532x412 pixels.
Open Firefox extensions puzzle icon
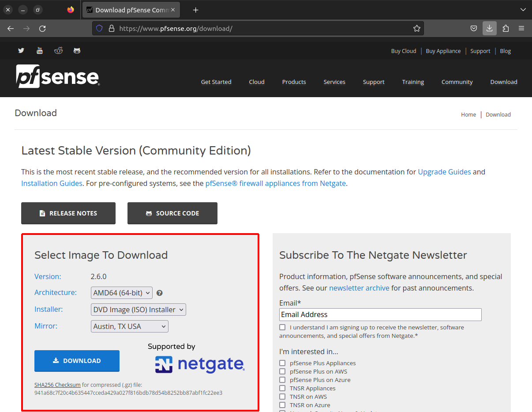pos(506,28)
